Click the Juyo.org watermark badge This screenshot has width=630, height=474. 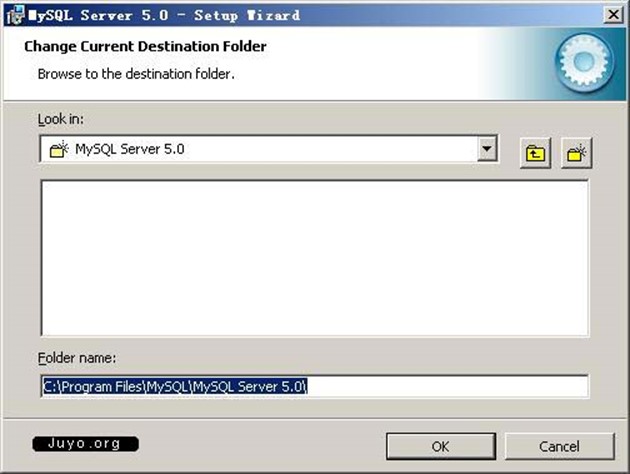coord(85,443)
